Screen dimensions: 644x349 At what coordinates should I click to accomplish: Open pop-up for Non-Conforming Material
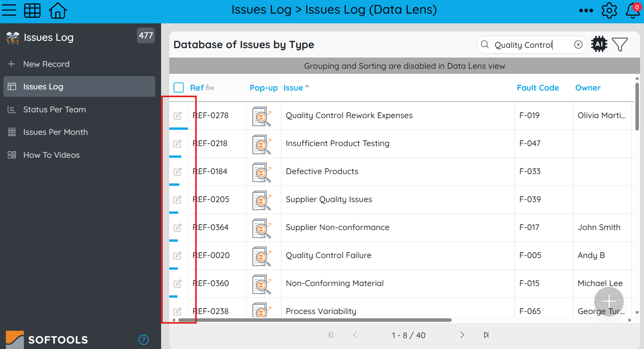tap(261, 284)
